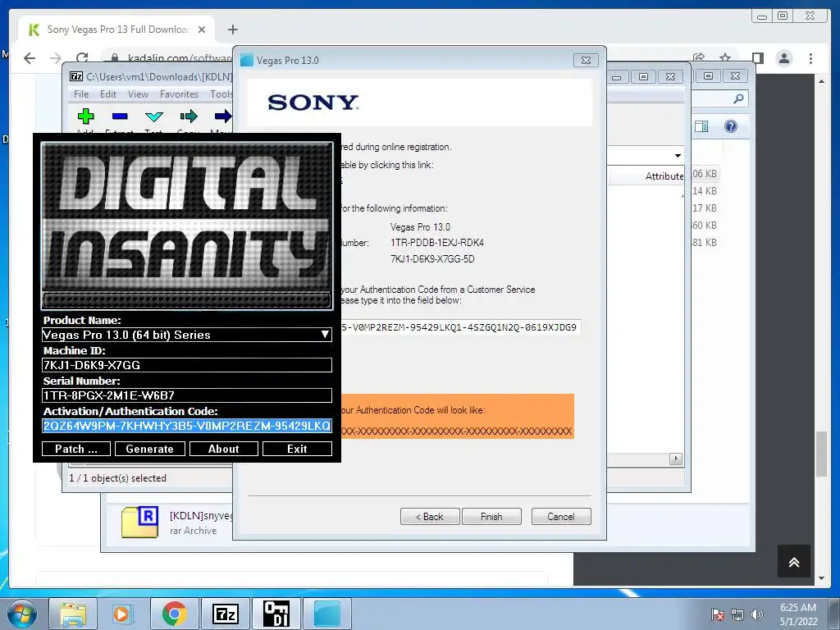Click the search magnifier in the Explorer window
Screen dimensions: 840x630
click(739, 98)
